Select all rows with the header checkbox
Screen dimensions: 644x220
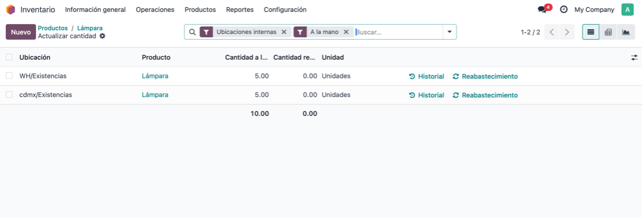pos(9,57)
